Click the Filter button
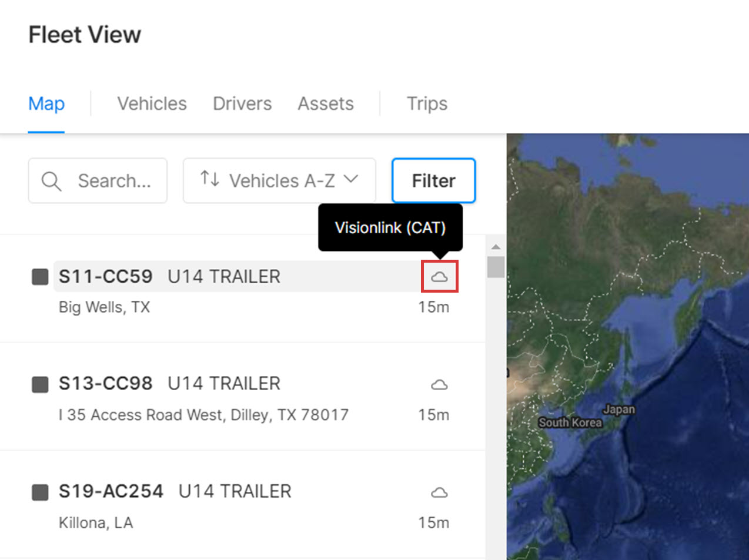The width and height of the screenshot is (749, 560). coord(433,180)
